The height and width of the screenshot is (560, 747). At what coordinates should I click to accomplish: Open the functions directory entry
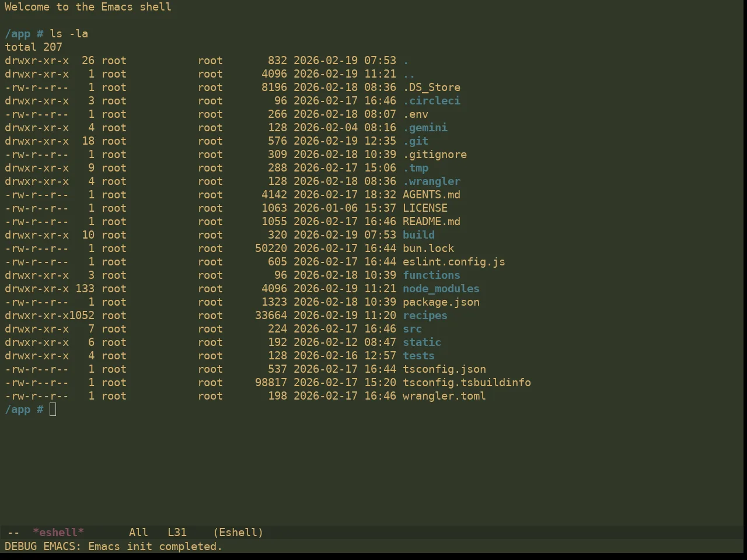(431, 275)
